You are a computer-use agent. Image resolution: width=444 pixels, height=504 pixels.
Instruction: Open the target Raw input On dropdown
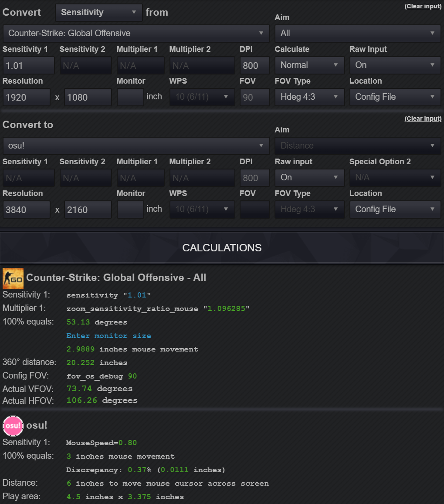(310, 178)
